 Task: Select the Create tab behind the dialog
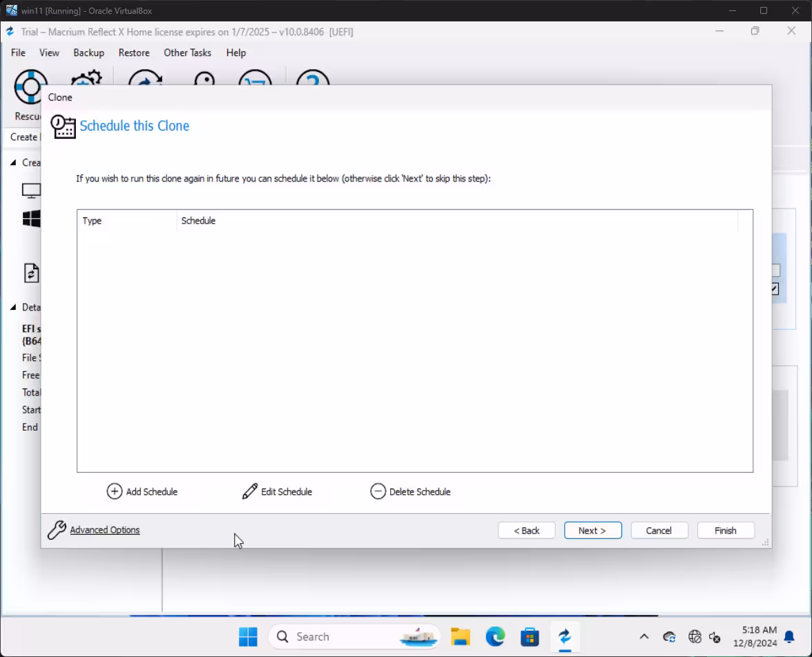click(23, 137)
